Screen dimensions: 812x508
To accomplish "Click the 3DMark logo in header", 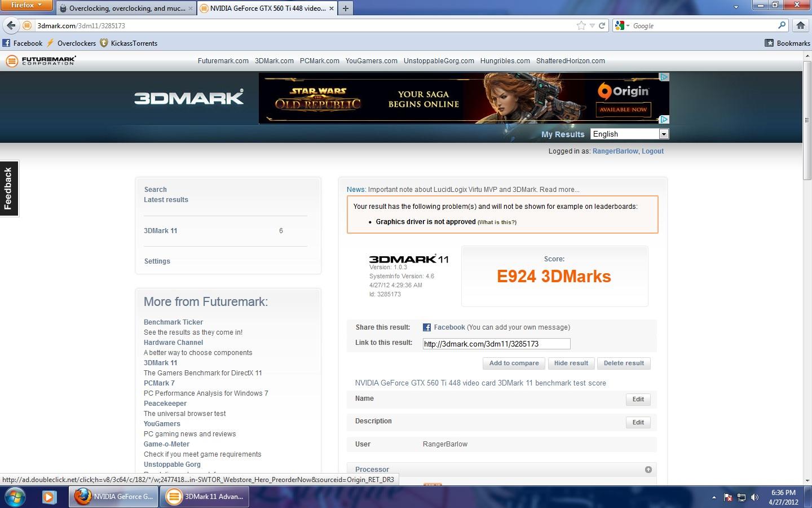I will [x=189, y=97].
